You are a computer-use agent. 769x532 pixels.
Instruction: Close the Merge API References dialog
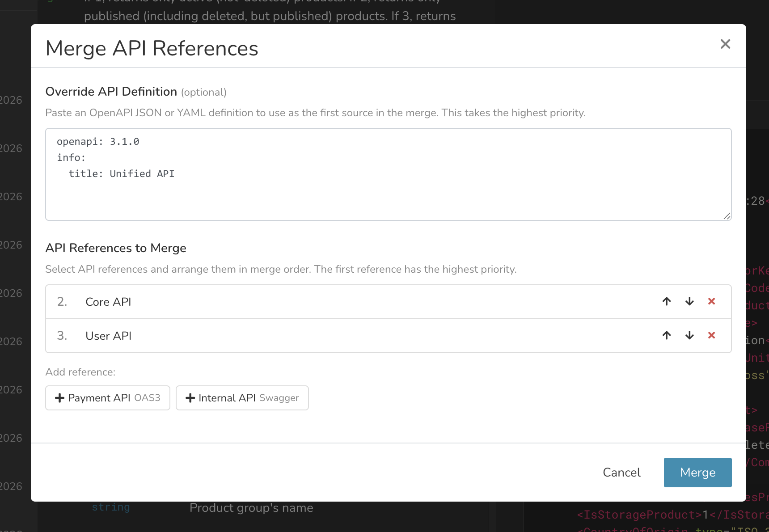pos(725,44)
